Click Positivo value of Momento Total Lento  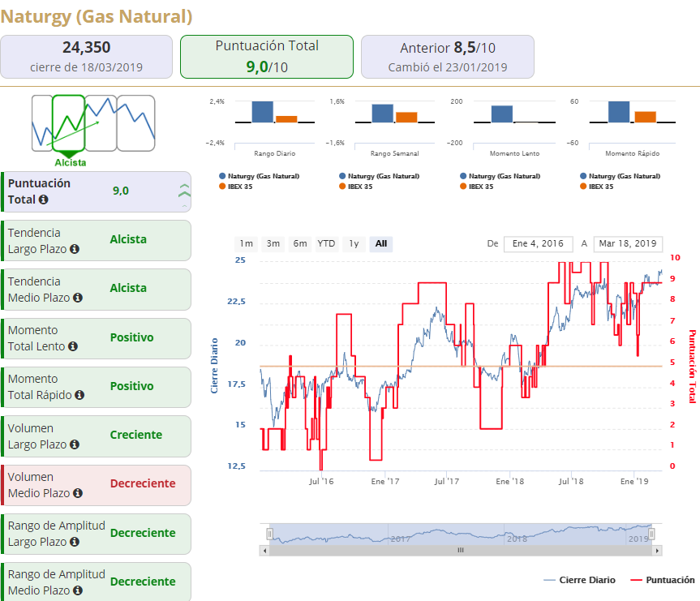131,337
